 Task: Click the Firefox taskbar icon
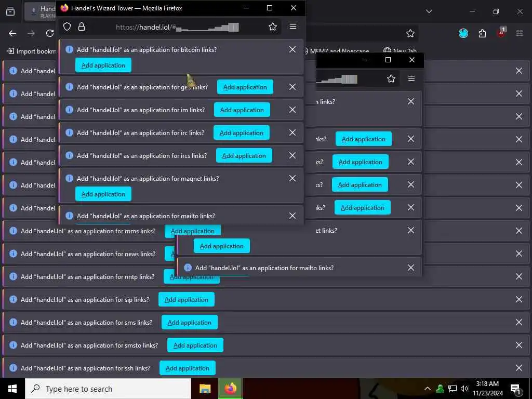pos(230,389)
